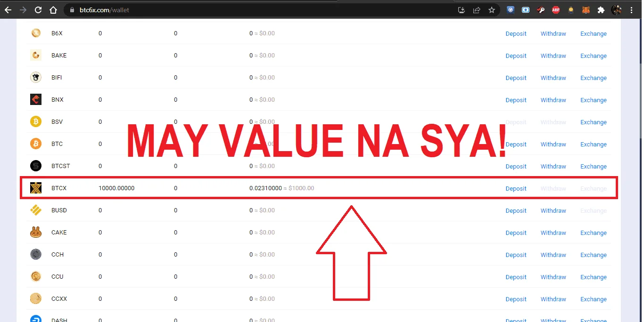The image size is (644, 322).
Task: Open Deposit for CAKE
Action: 516,233
